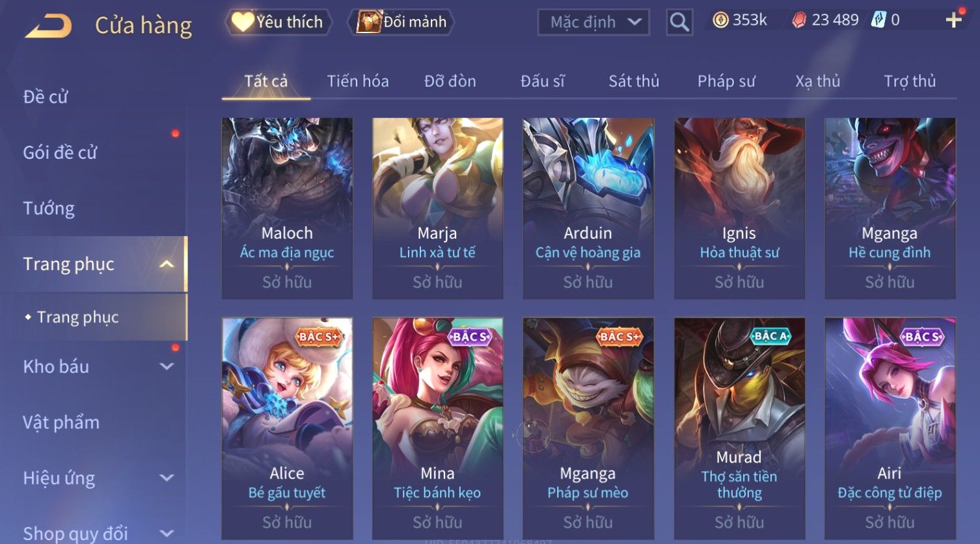Click the gold coin balance icon

[x=720, y=21]
